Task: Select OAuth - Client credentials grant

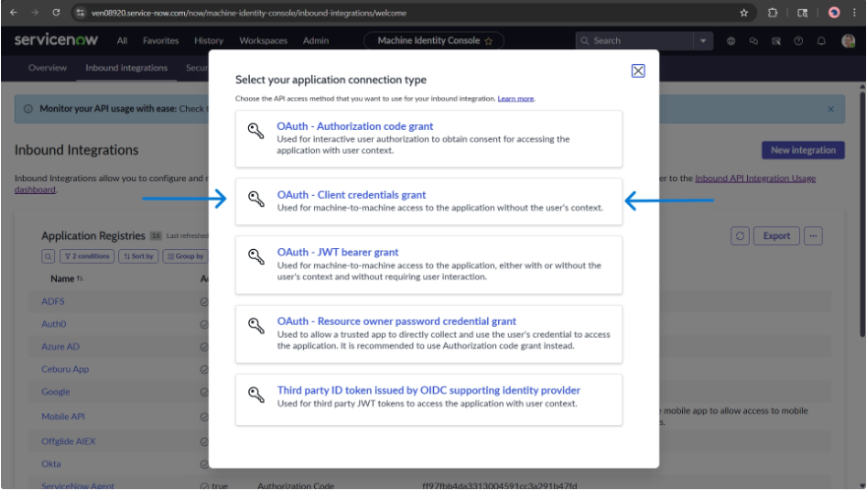Action: (428, 202)
